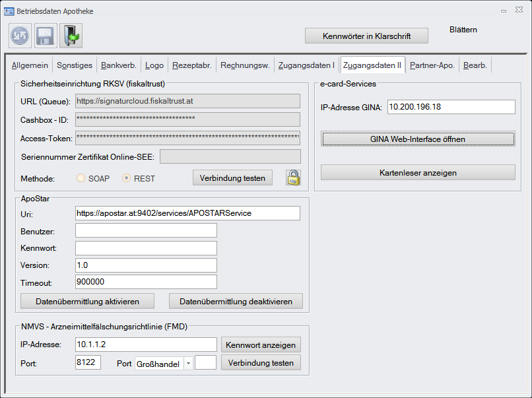532x398 pixels.
Task: Select the SOAP method radio button
Action: (82, 178)
